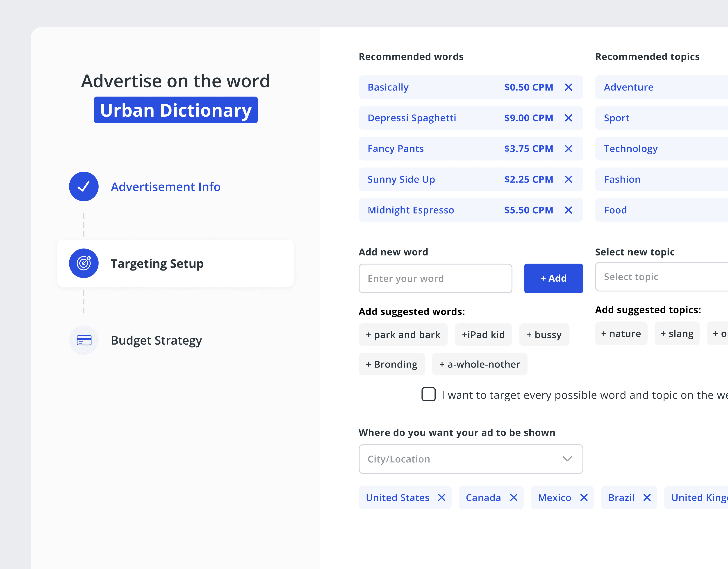This screenshot has width=728, height=569.
Task: Add suggested word Bronding
Action: (392, 364)
